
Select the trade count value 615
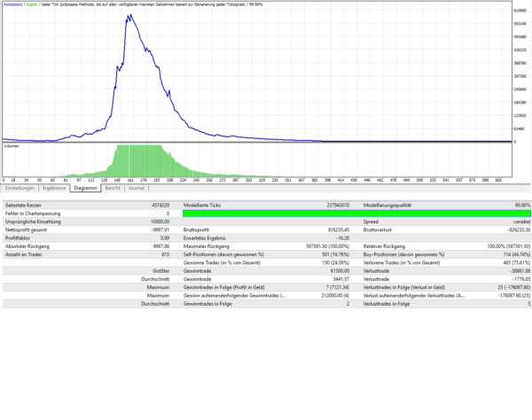(166, 254)
